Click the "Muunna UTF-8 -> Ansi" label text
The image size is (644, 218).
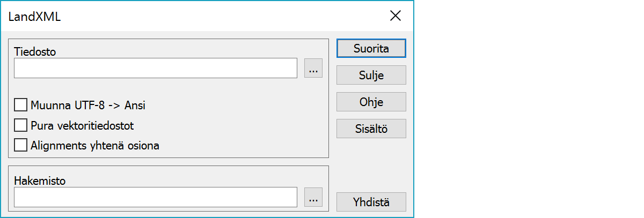[88, 106]
